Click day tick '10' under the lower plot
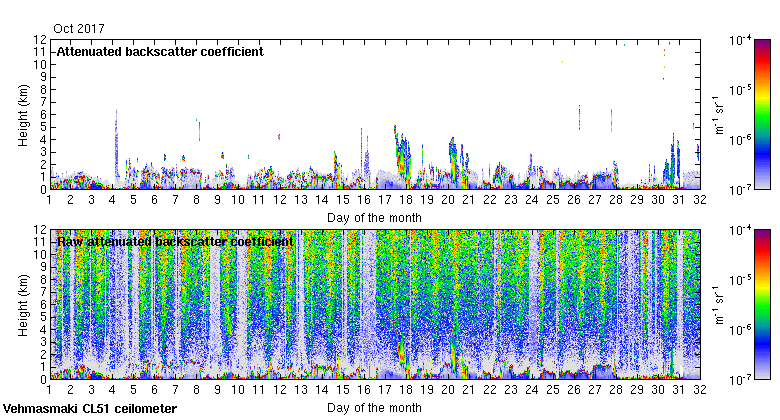This screenshot has width=780, height=420. (238, 390)
